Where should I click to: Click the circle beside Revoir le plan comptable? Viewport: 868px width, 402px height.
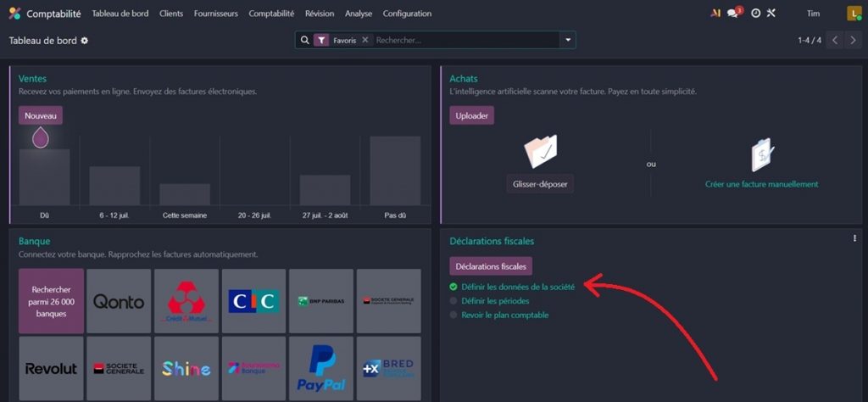pyautogui.click(x=453, y=315)
